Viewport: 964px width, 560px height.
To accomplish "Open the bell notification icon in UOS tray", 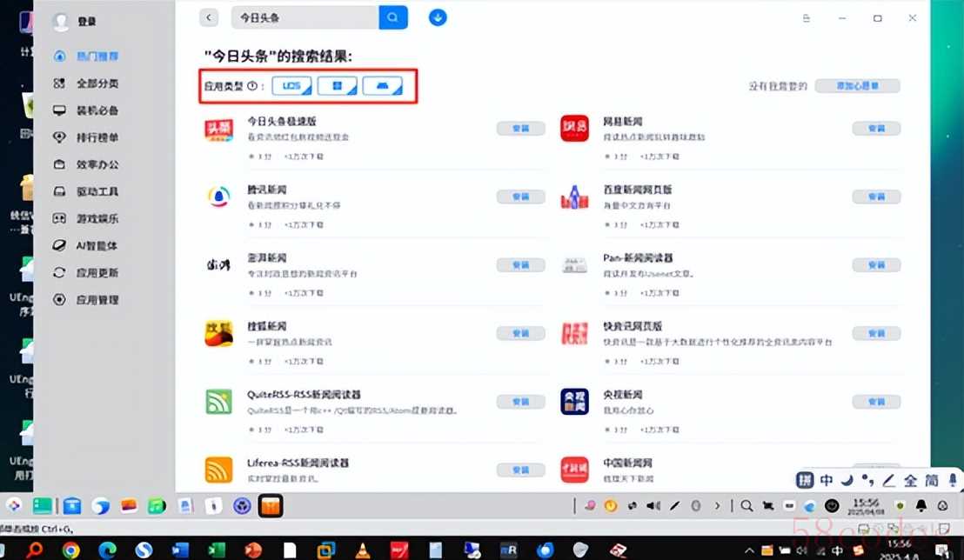I will point(921,506).
